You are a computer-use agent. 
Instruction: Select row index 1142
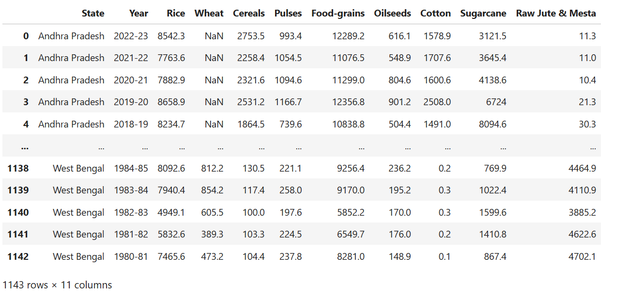(x=18, y=256)
